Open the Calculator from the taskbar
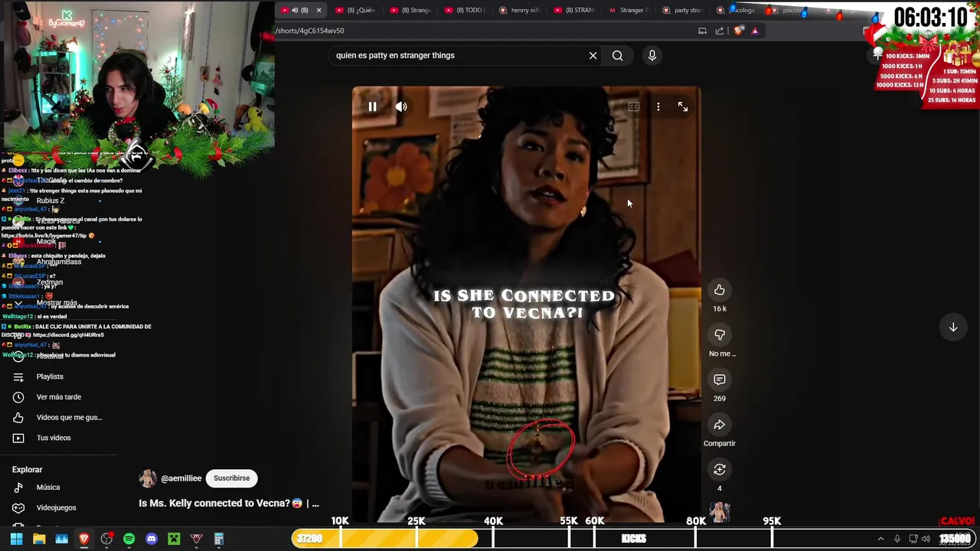 219,539
